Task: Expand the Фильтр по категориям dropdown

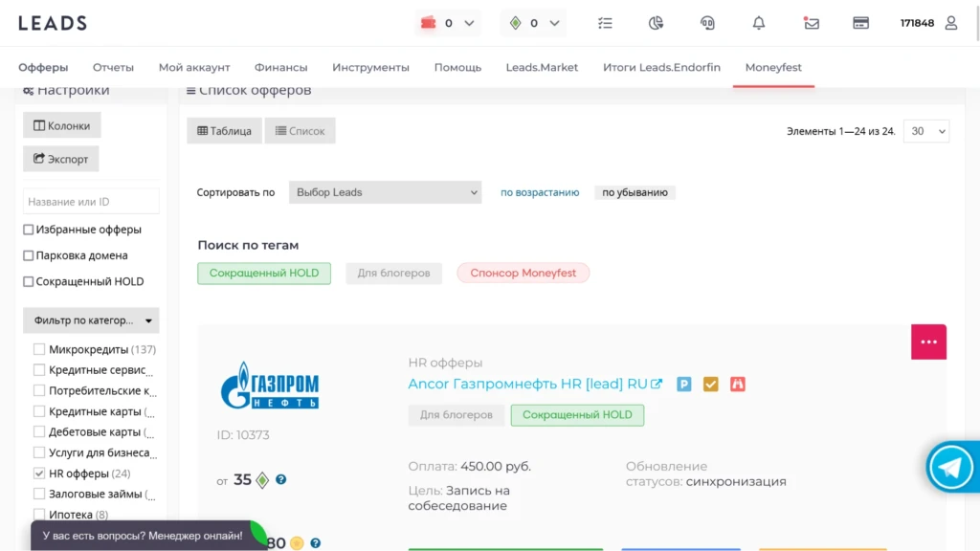Action: (x=91, y=320)
